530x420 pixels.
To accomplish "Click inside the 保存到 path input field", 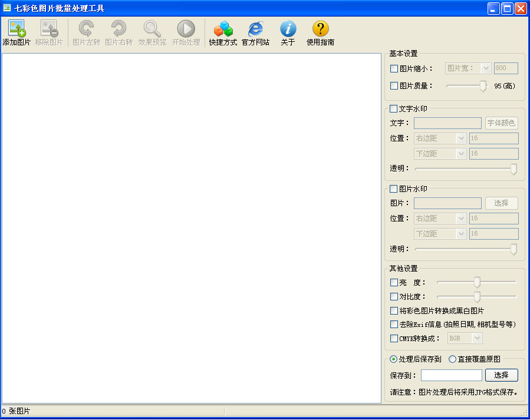I will click(451, 375).
